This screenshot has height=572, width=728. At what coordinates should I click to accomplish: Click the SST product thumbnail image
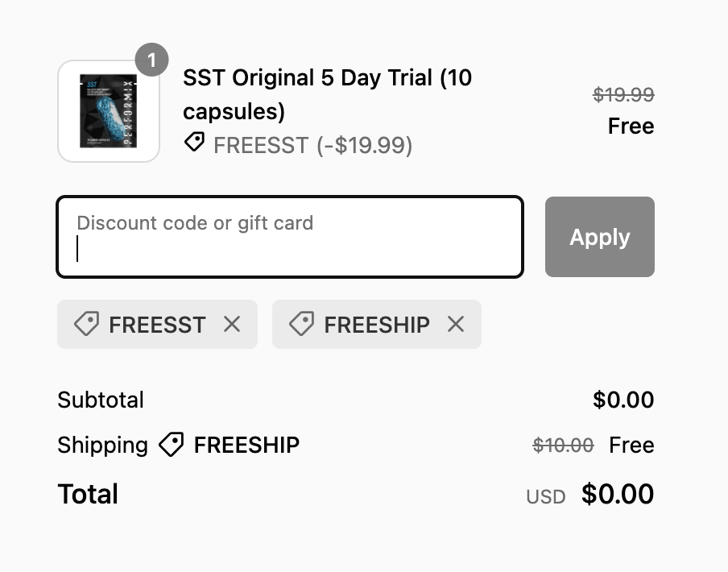tap(109, 111)
